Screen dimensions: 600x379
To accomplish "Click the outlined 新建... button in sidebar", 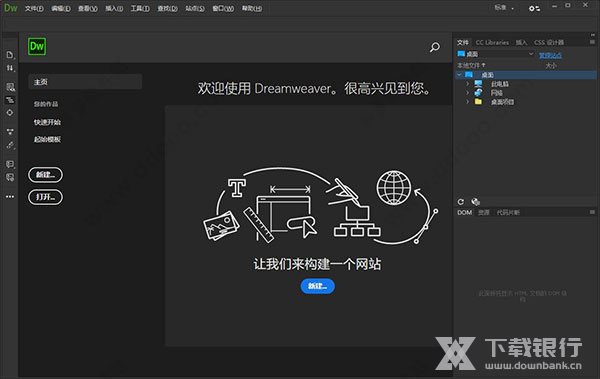I will pyautogui.click(x=46, y=175).
